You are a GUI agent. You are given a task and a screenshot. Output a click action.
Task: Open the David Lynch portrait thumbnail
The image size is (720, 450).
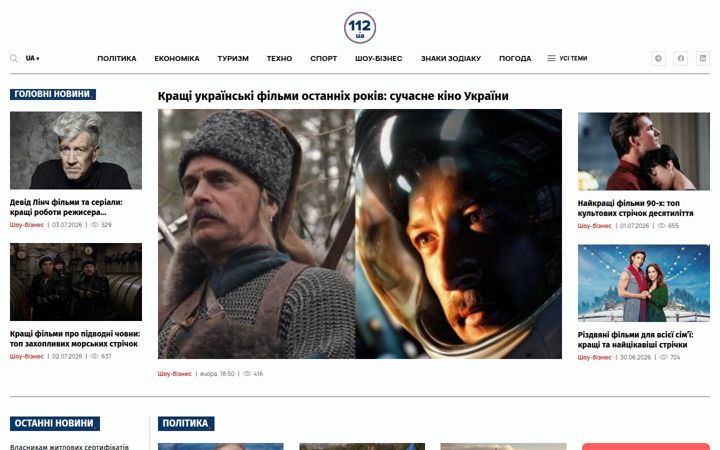(76, 150)
